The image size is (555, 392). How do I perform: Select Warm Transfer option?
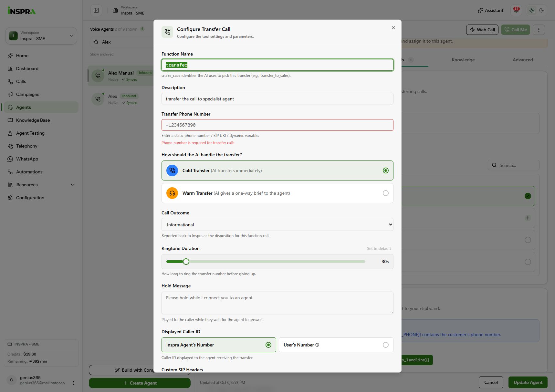277,193
